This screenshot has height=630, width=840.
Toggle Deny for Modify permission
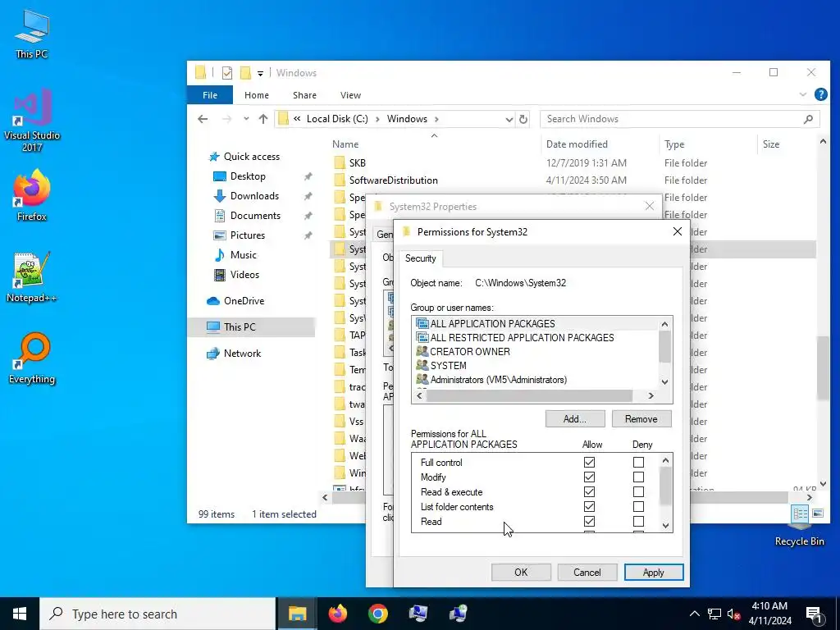pyautogui.click(x=638, y=477)
